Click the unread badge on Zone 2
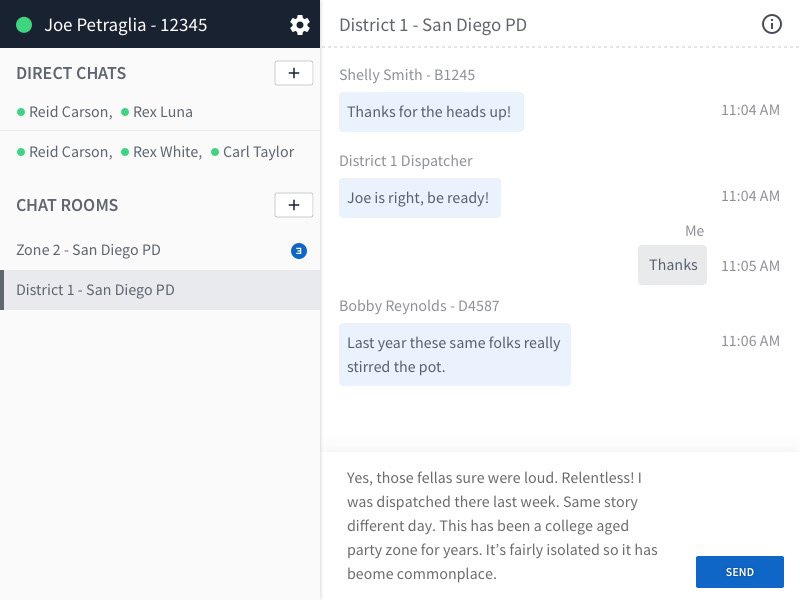This screenshot has width=800, height=600. click(298, 251)
